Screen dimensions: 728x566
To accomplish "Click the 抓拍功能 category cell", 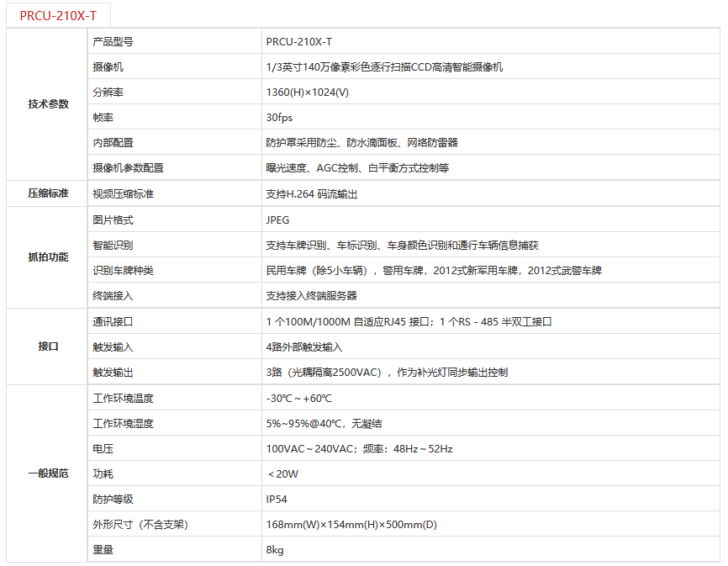I will (48, 257).
